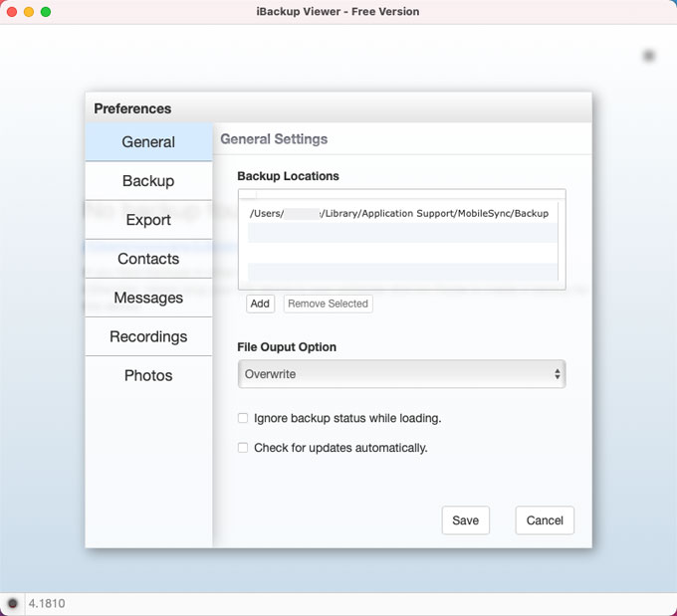Image resolution: width=677 pixels, height=616 pixels.
Task: Open the Photos preferences tab
Action: click(148, 375)
